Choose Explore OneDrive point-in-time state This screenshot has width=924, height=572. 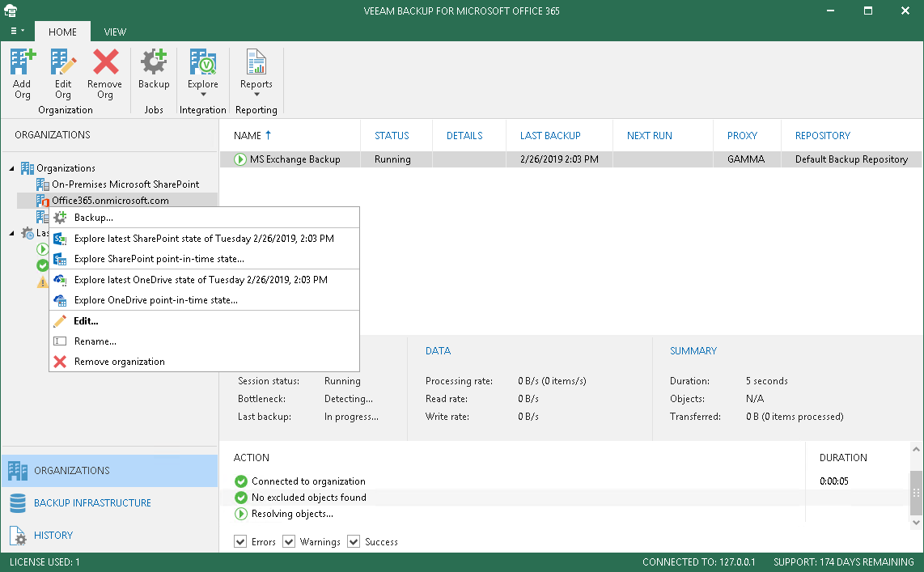pos(205,300)
